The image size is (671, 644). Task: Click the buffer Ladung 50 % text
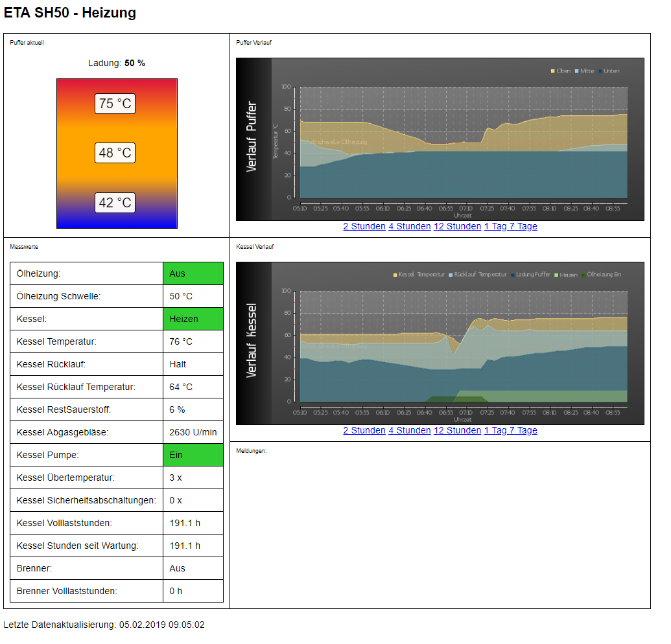[x=117, y=63]
